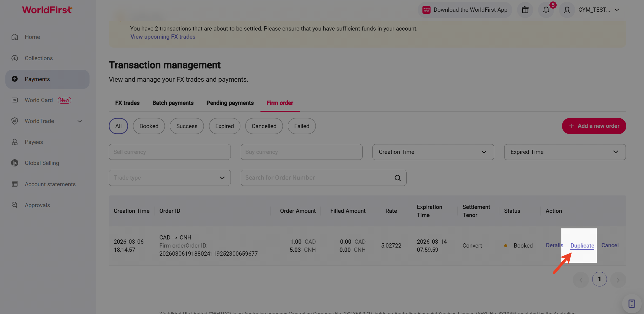The height and width of the screenshot is (314, 644).
Task: Switch to the Pending payments tab
Action: (230, 103)
